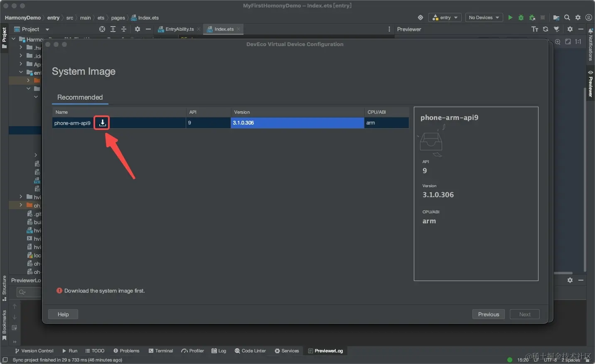The height and width of the screenshot is (364, 595).
Task: Switch to the Index.ets editor tab
Action: [x=224, y=29]
